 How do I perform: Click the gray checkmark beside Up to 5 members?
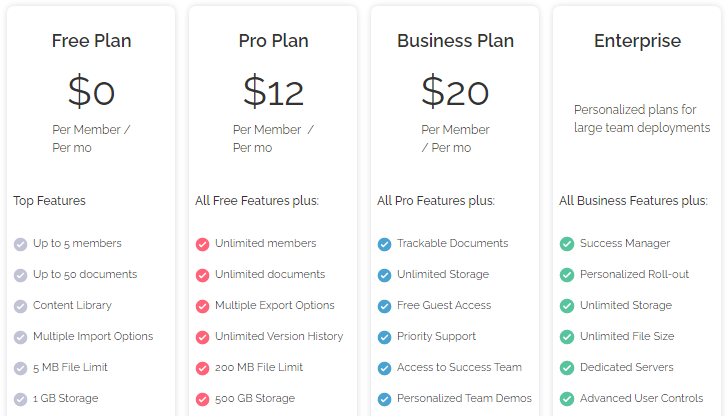pos(20,244)
